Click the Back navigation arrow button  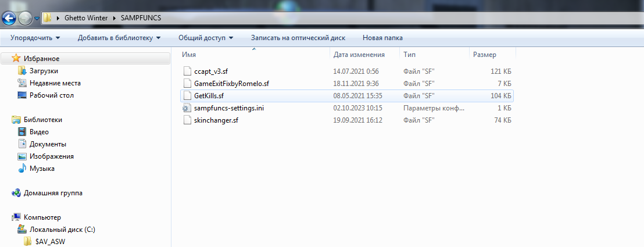tap(9, 17)
